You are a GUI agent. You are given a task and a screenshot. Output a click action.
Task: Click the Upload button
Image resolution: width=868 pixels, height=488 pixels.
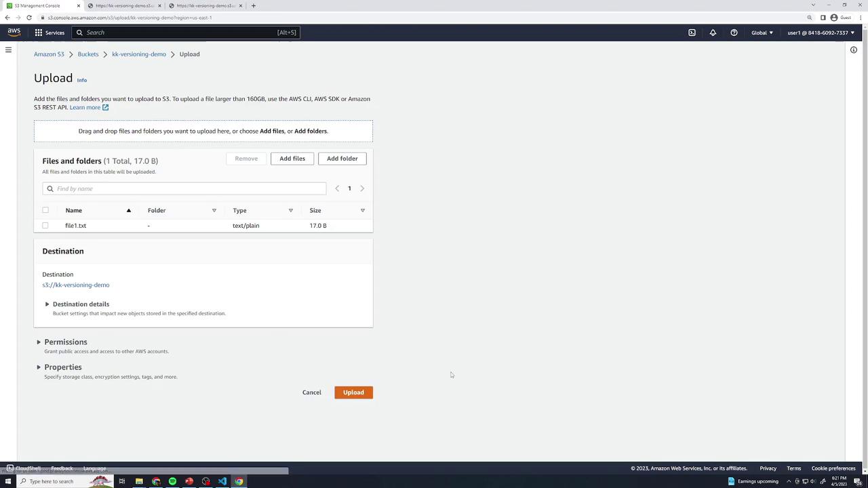tap(353, 392)
